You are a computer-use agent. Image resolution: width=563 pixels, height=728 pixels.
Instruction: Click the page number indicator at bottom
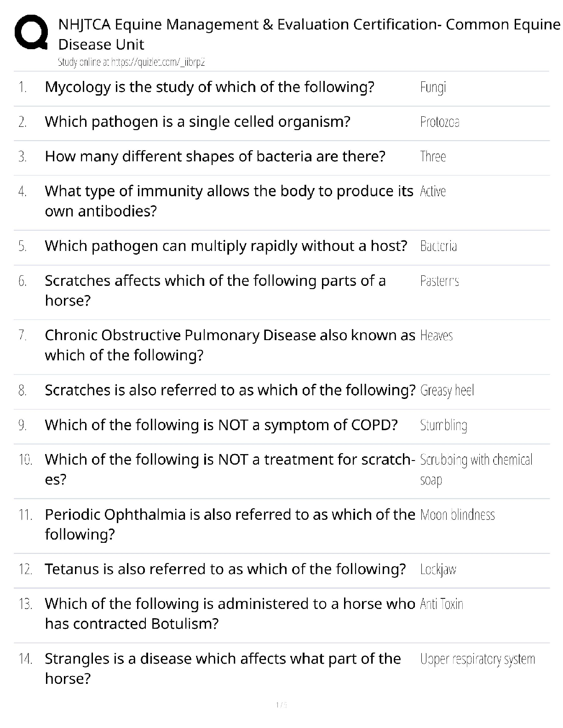(281, 705)
